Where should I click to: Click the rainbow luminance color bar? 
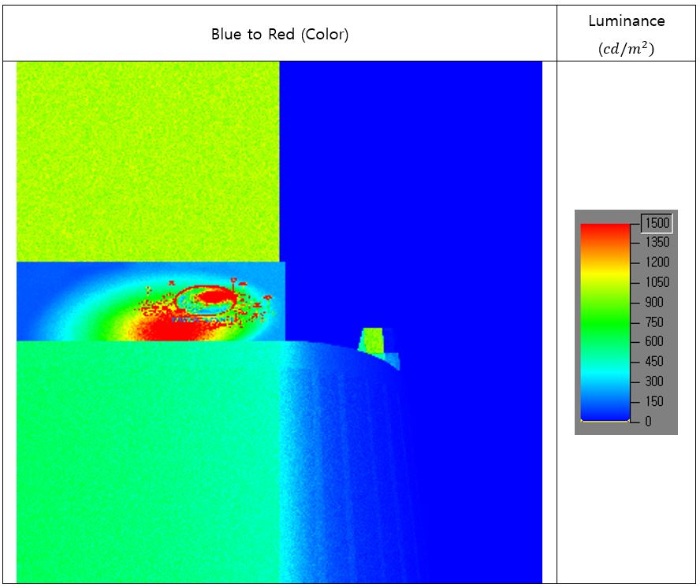605,322
